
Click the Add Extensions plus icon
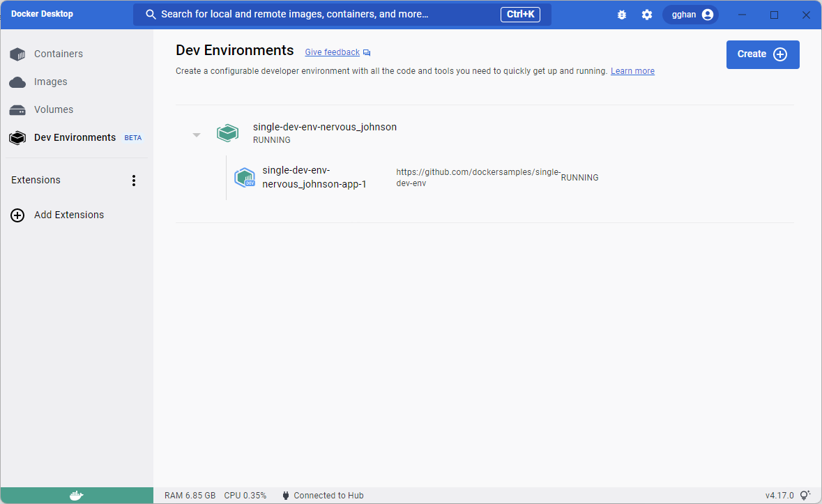pyautogui.click(x=17, y=215)
